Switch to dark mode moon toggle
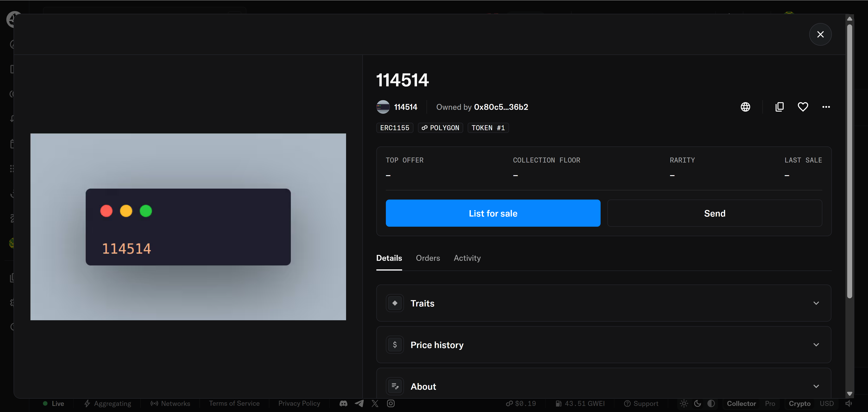The height and width of the screenshot is (412, 868). (698, 403)
